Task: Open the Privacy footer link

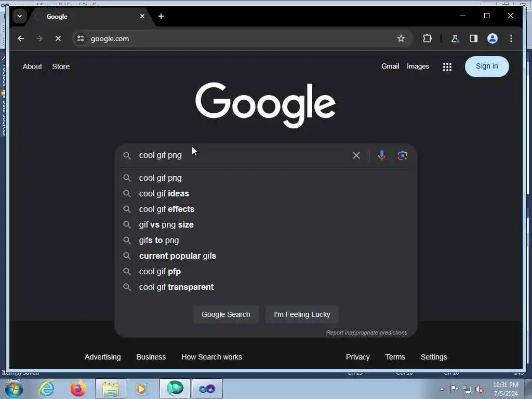Action: click(x=357, y=357)
